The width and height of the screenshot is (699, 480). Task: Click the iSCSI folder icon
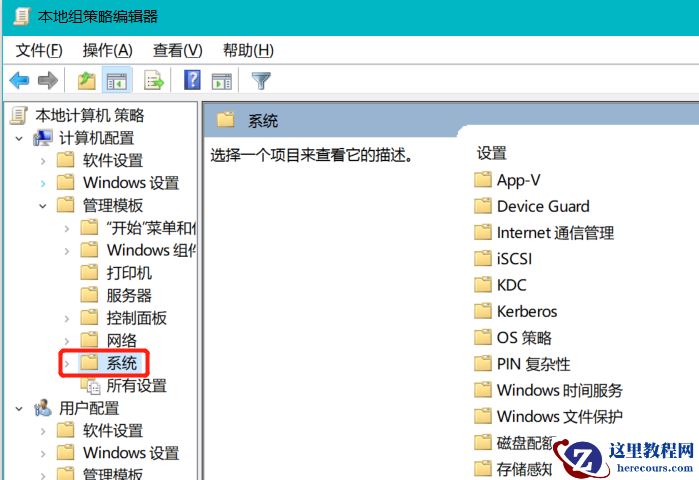tap(482, 258)
